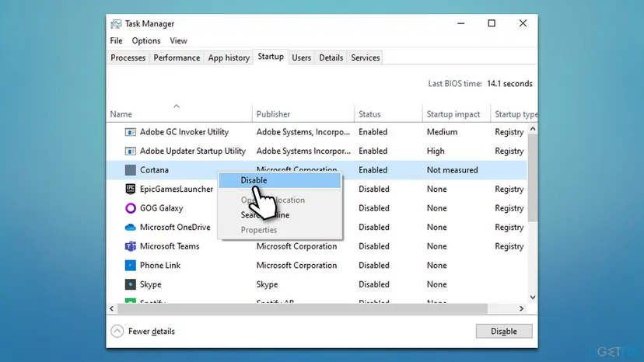This screenshot has width=644, height=362.
Task: Click the Phone Link icon
Action: coord(130,265)
